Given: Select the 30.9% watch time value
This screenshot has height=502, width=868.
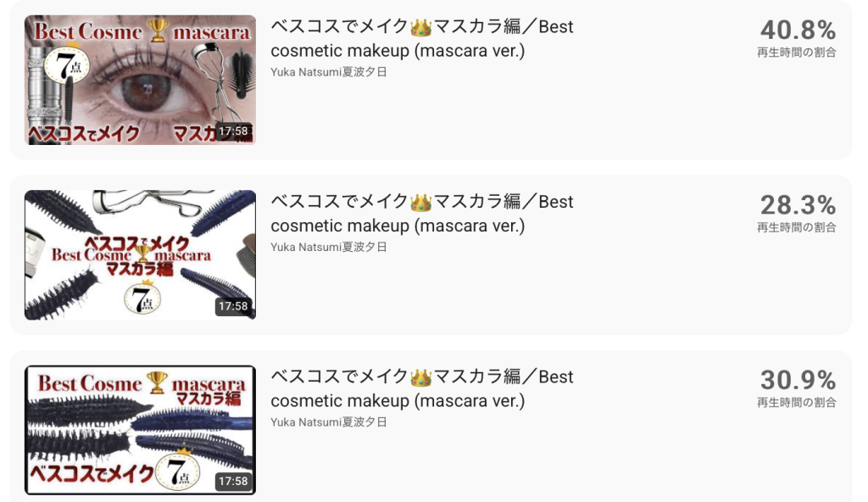Looking at the screenshot, I should pyautogui.click(x=798, y=380).
